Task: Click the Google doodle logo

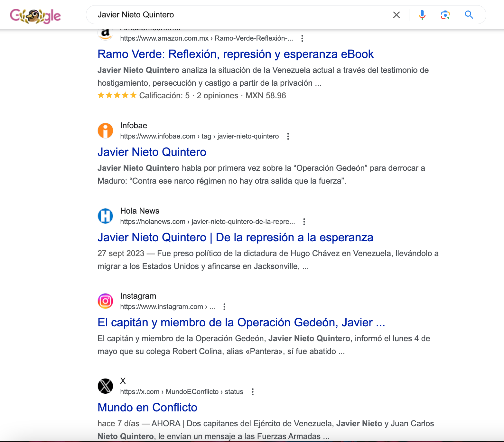Action: pyautogui.click(x=35, y=15)
